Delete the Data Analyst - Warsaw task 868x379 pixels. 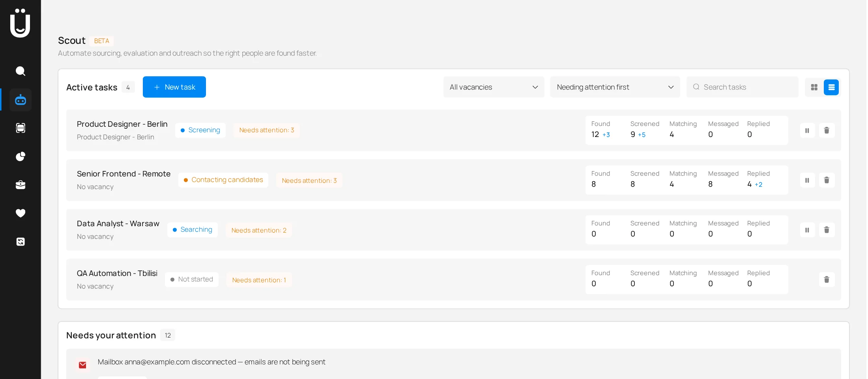point(827,230)
